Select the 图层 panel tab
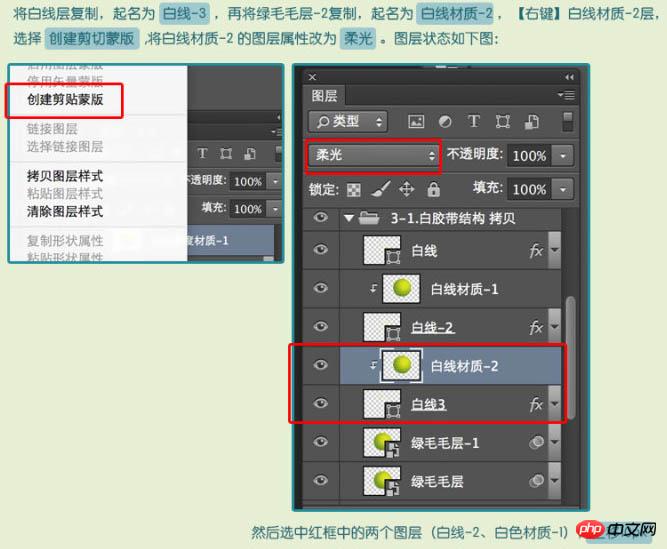Screen dimensions: 667x549 (324, 96)
